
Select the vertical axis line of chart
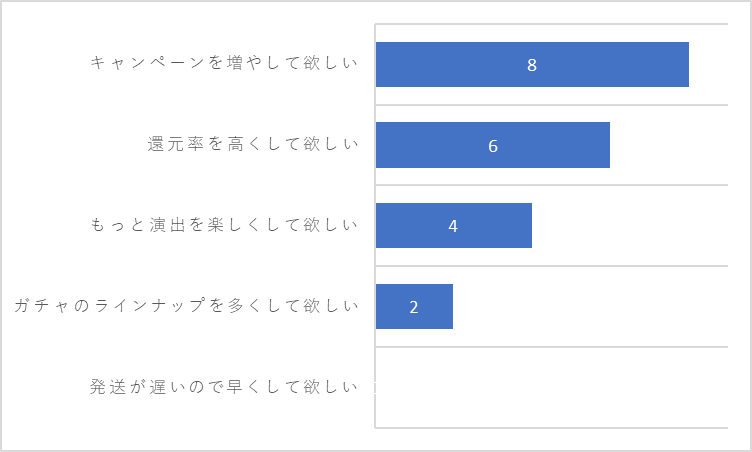(375, 226)
